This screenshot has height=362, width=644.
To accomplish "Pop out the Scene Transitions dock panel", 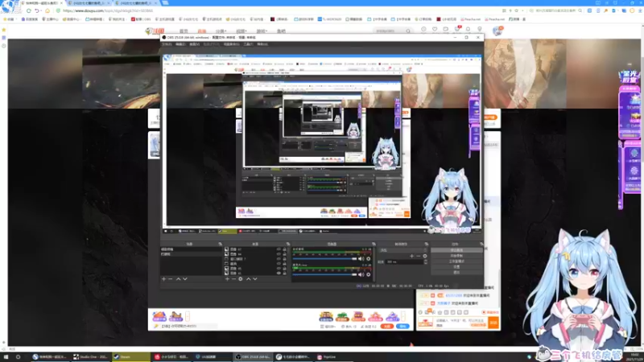I will 427,245.
